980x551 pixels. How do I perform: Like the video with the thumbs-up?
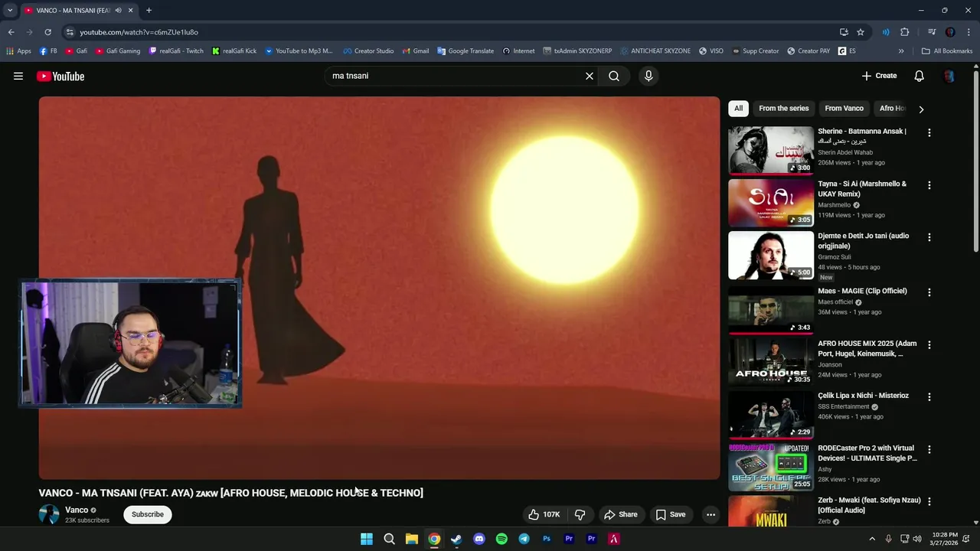[x=544, y=514]
